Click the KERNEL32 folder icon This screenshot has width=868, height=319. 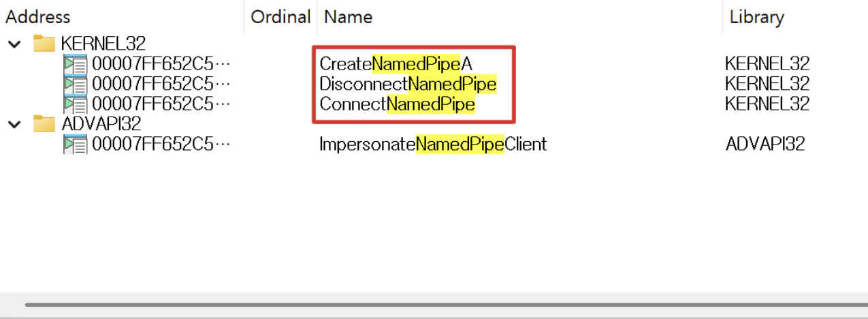(x=44, y=44)
